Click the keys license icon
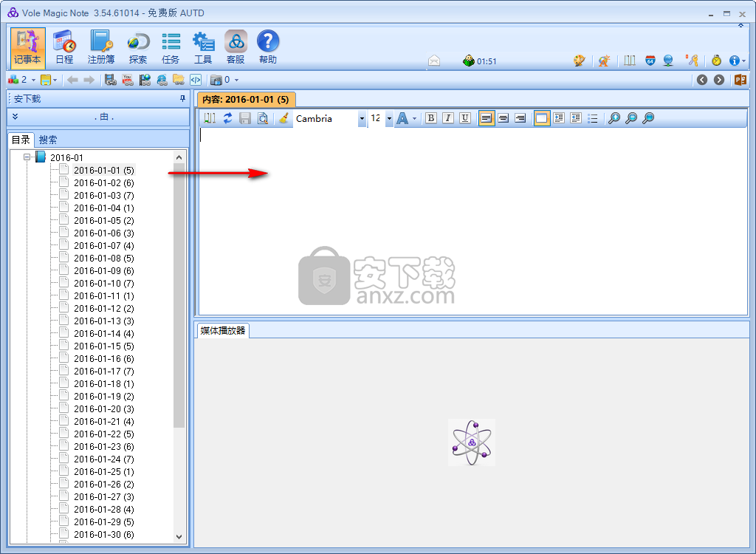The width and height of the screenshot is (756, 554). coord(693,61)
